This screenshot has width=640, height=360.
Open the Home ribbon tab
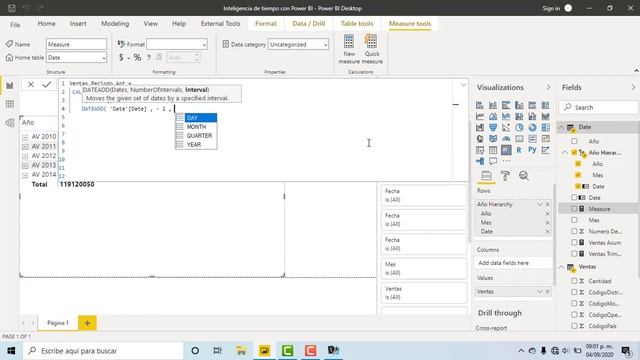pyautogui.click(x=47, y=24)
